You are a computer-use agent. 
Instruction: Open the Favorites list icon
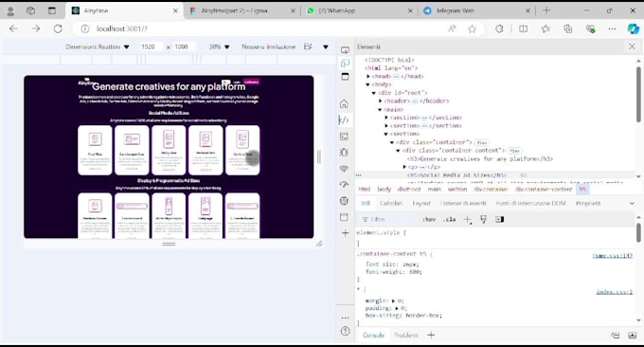click(x=546, y=28)
